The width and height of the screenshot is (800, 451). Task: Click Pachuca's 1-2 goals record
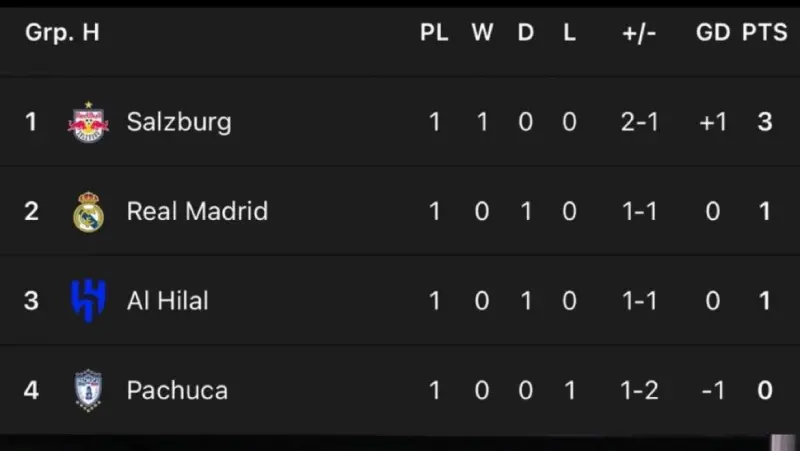639,390
